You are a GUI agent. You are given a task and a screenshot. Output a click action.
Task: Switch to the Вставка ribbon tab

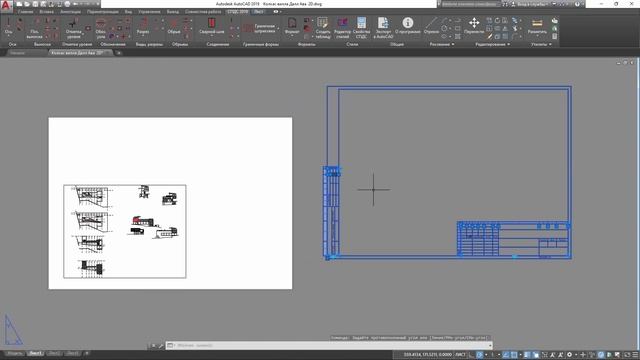[47, 12]
